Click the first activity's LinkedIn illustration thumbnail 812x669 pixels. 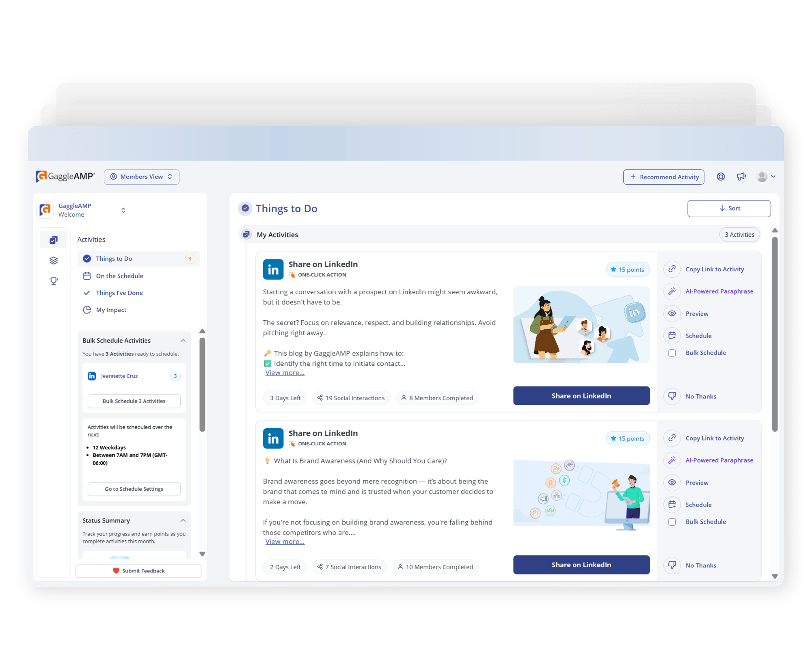coord(581,325)
